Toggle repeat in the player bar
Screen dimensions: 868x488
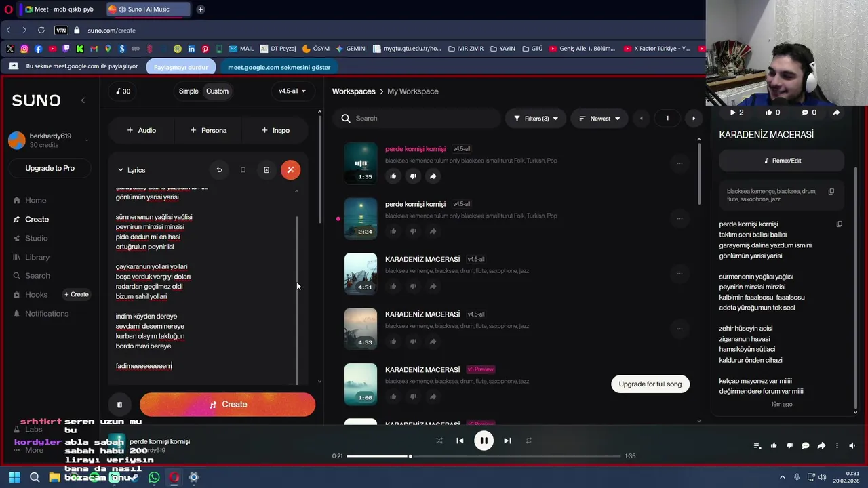click(x=529, y=441)
